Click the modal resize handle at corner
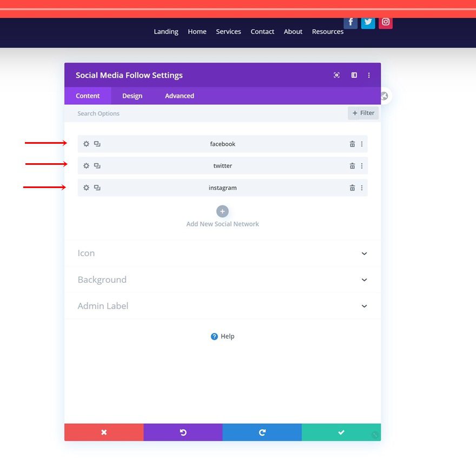The image size is (476, 475). tap(375, 435)
